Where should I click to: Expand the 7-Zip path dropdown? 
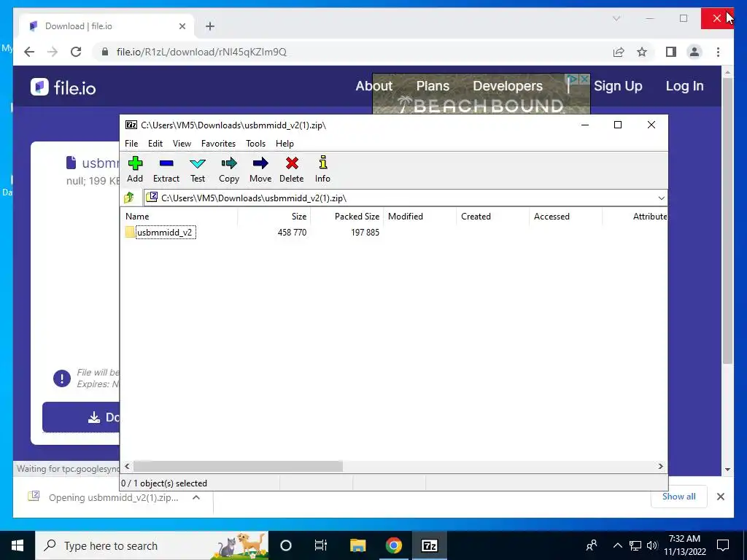point(661,198)
